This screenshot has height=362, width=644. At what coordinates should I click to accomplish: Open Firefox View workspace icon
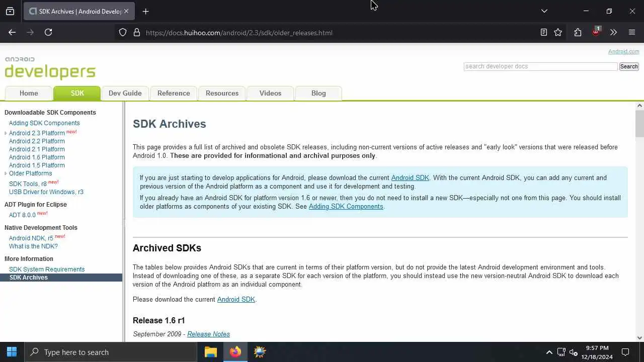10,11
